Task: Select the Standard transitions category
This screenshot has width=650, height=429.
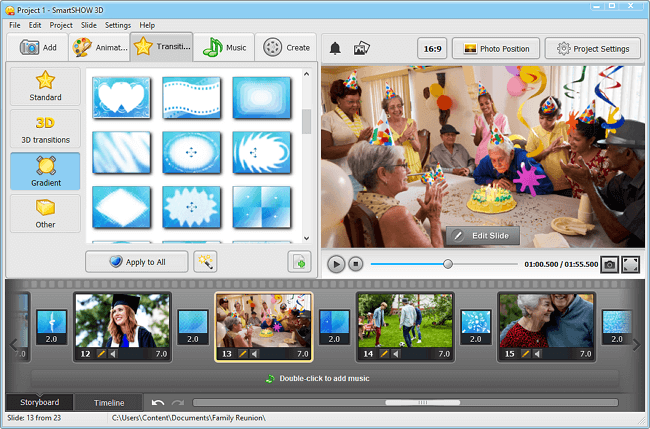Action: (45, 86)
